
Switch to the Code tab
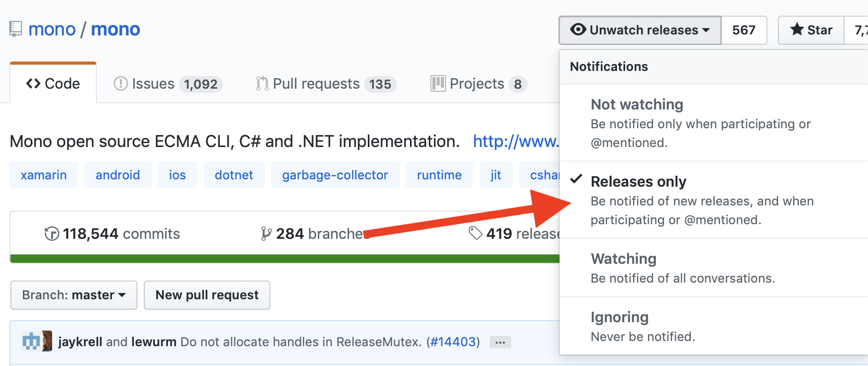[53, 83]
